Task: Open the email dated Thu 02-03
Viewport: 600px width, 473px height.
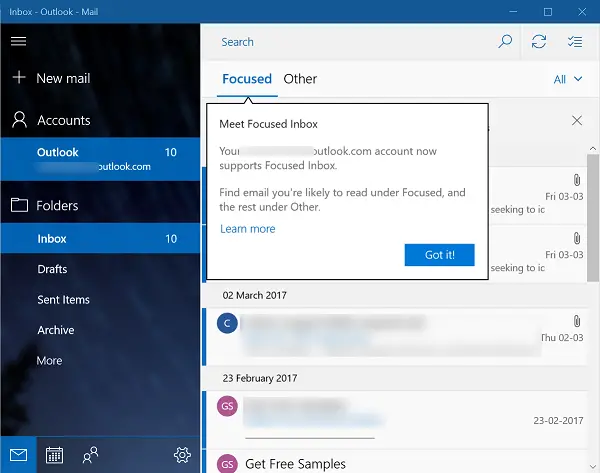Action: [394, 337]
